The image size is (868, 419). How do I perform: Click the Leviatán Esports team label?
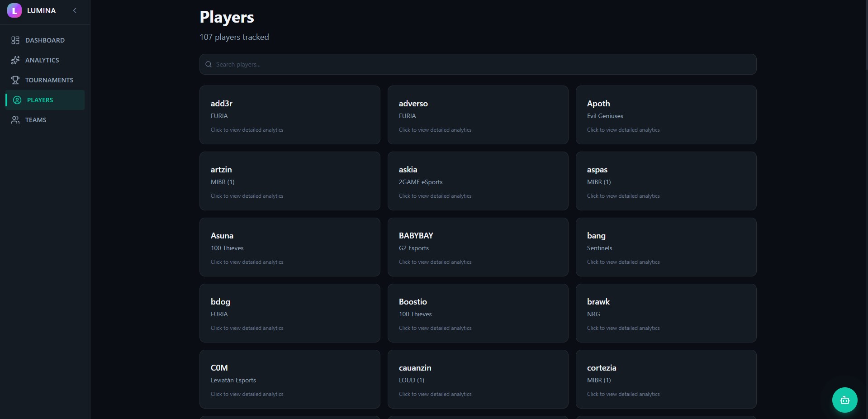click(233, 380)
